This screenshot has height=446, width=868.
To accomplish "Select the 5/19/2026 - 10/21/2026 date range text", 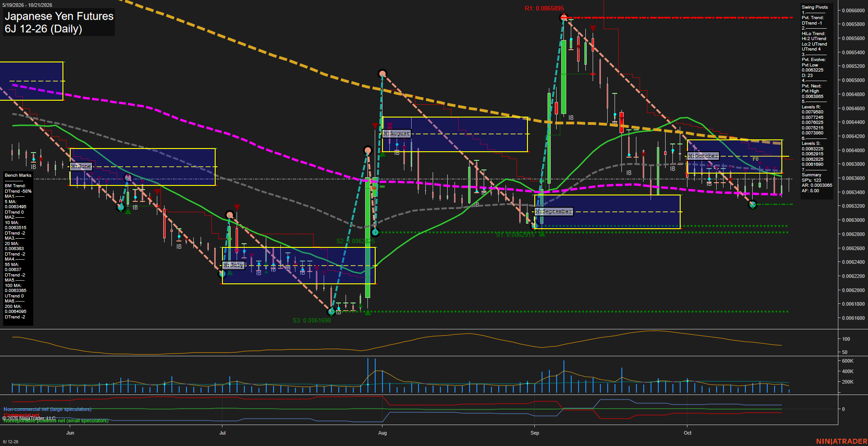I will [x=27, y=5].
